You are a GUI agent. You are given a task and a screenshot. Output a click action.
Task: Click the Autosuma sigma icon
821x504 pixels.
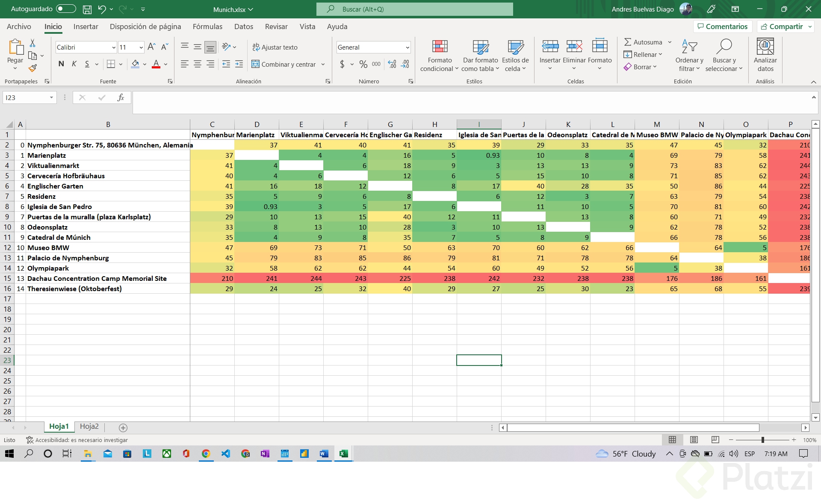[627, 42]
